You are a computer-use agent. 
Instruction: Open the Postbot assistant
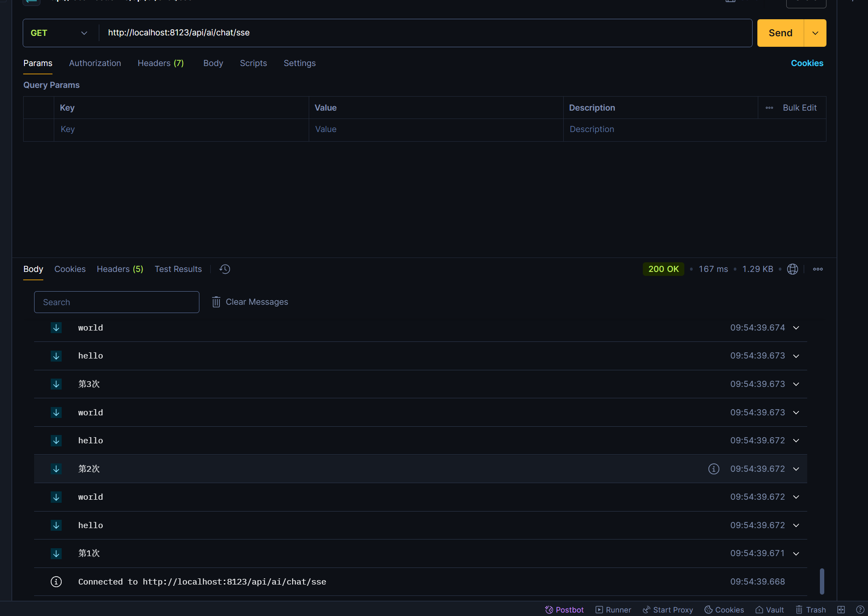click(564, 609)
